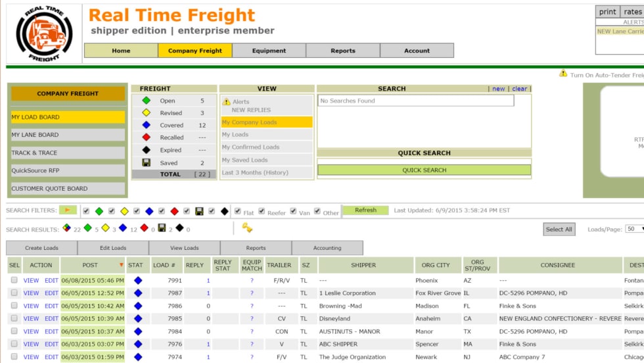The width and height of the screenshot is (644, 363).
Task: Open the Equipment tab
Action: 269,51
